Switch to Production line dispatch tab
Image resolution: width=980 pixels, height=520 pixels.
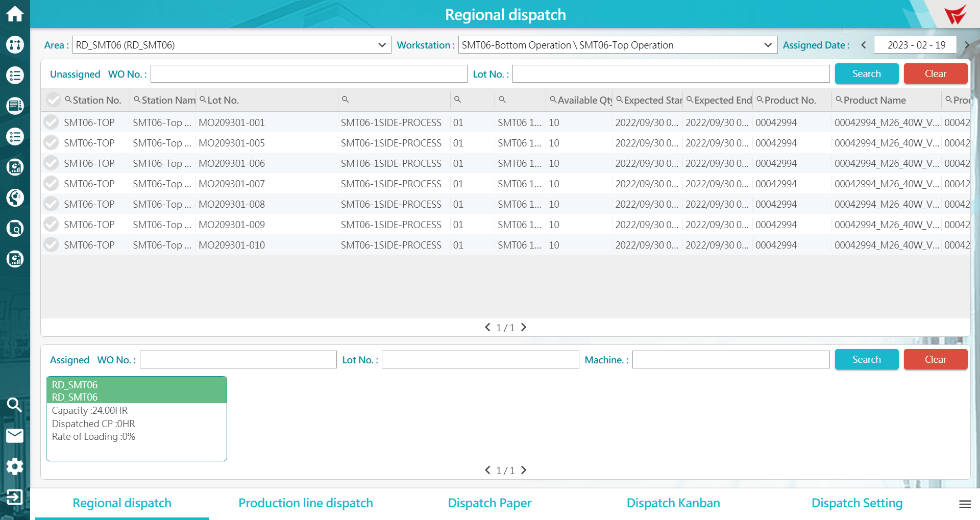[x=305, y=503]
